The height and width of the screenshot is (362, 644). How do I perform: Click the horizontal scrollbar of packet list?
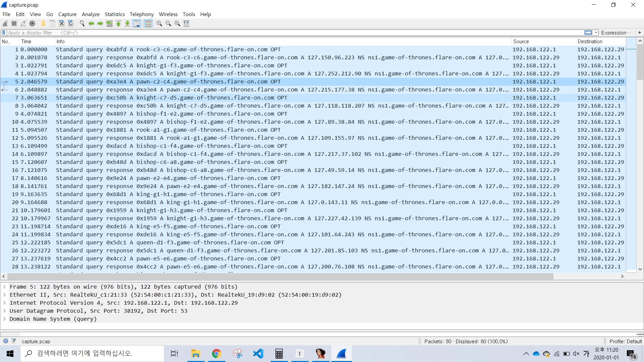click(x=280, y=276)
